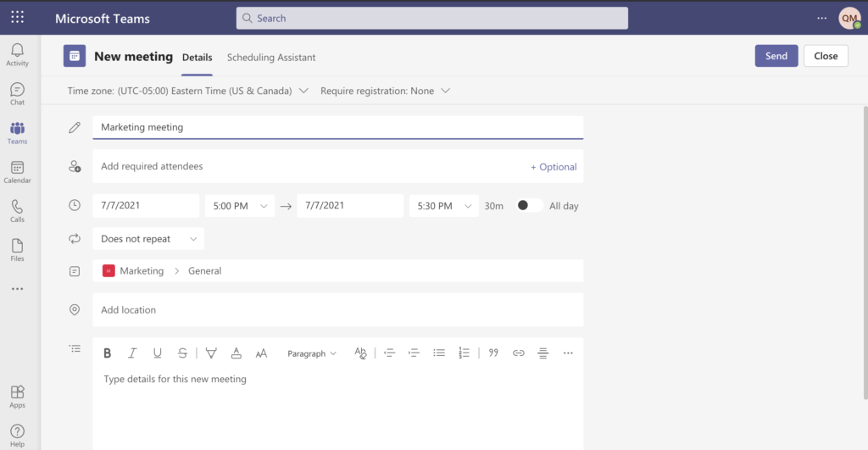
Task: Click the vertical scrollbar on the right
Action: (865, 252)
